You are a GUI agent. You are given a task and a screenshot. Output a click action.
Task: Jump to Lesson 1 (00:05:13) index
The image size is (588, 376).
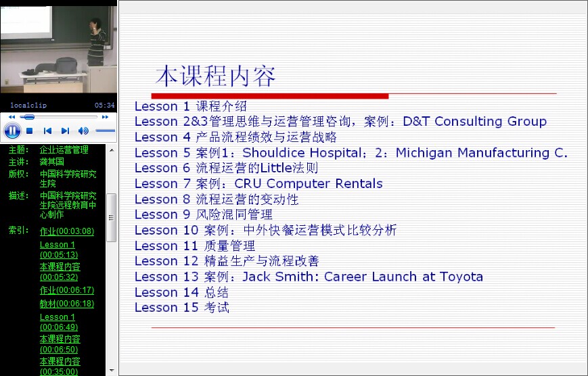[x=59, y=250]
